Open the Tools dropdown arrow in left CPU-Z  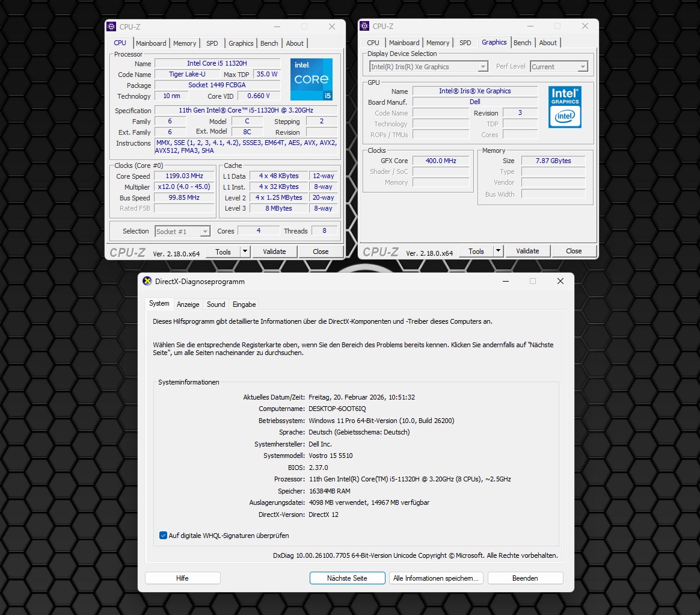point(245,252)
